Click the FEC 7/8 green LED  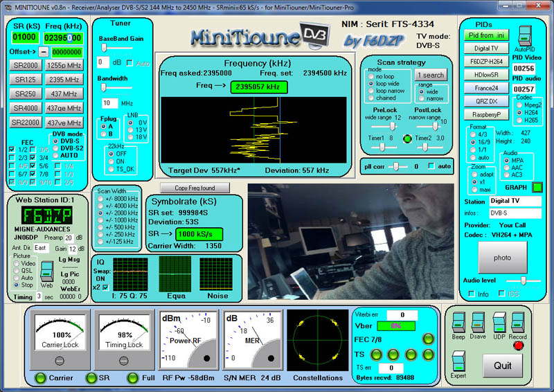(428, 339)
